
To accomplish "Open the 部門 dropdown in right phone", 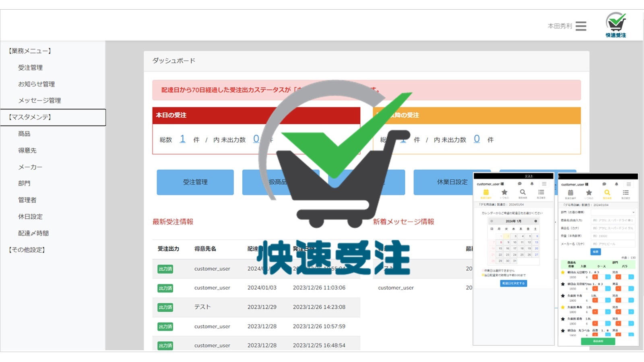I will [x=613, y=212].
